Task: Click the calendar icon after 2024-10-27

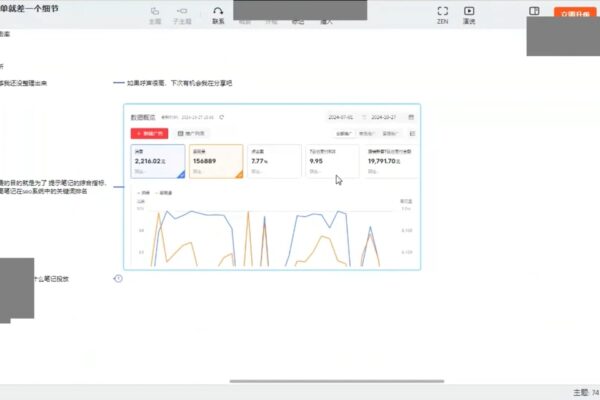Action: click(x=411, y=117)
